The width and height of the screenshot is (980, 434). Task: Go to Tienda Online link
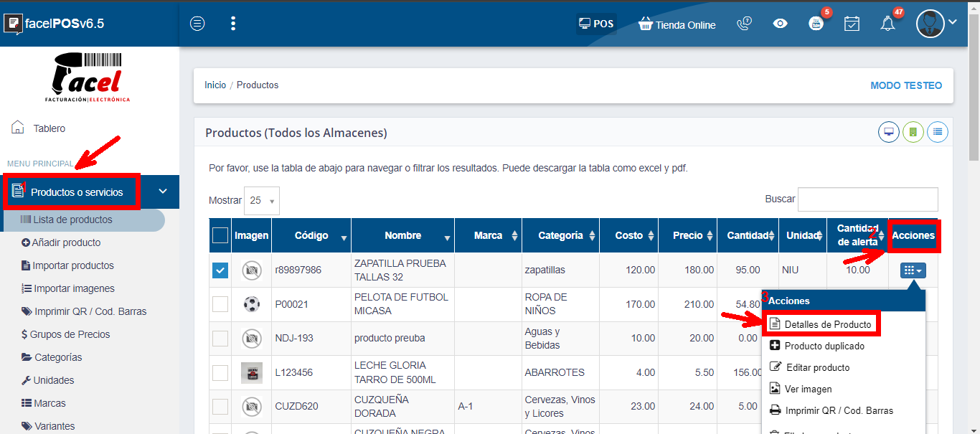[x=677, y=24]
